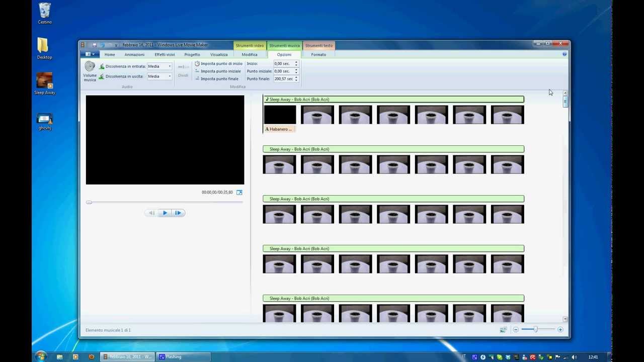The image size is (644, 362).
Task: Click the Elemento musicale 1 di 1 status text
Action: (x=108, y=330)
